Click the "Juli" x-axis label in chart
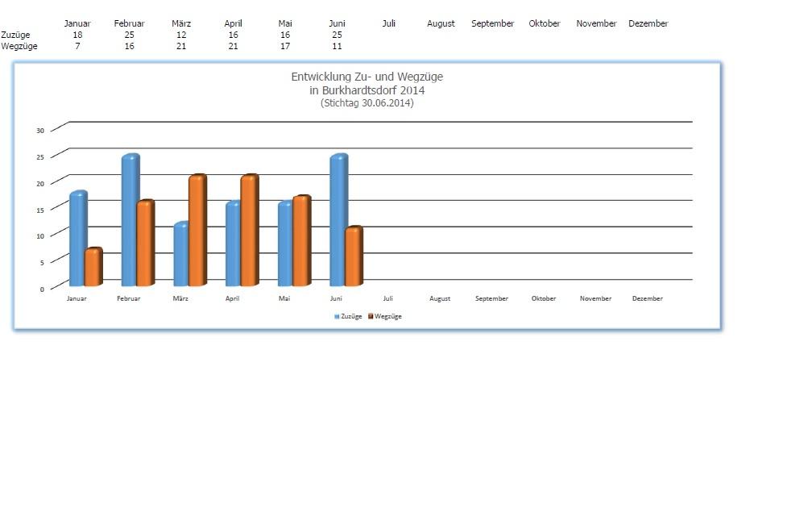Screen dimensions: 812x508 [x=388, y=298]
